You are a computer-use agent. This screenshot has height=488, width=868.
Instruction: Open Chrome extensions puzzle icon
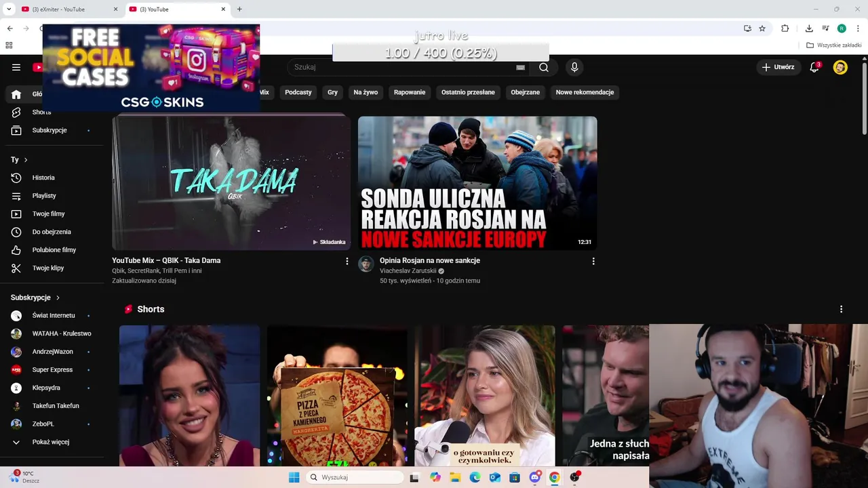785,28
